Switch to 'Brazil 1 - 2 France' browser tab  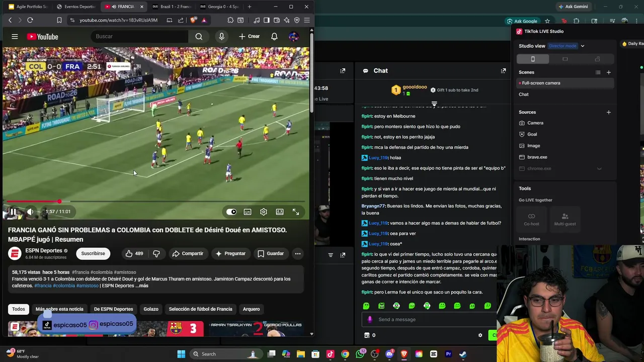coord(171,7)
